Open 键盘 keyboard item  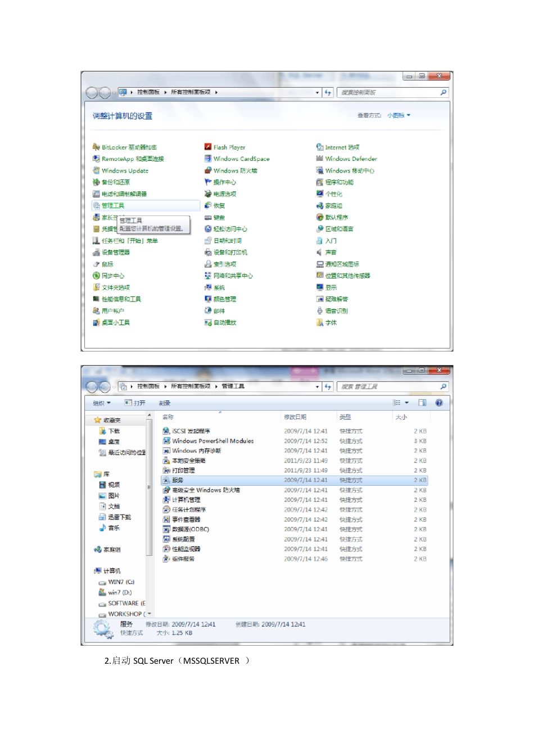(x=215, y=217)
